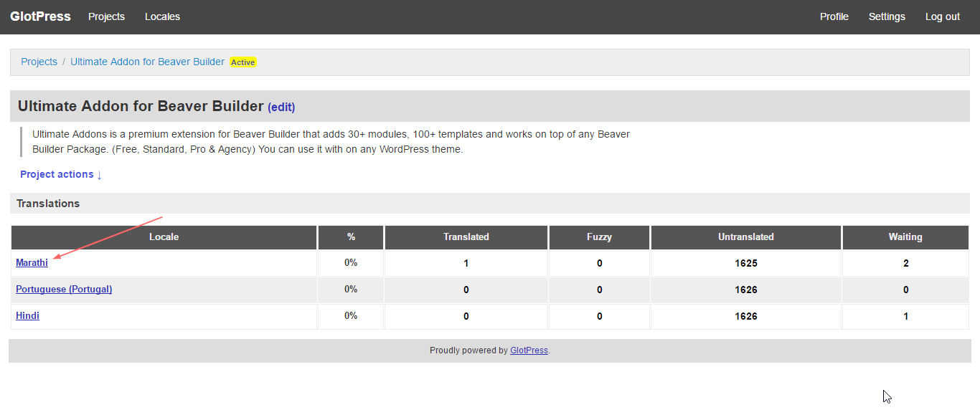
Task: Click the (edit) link beside project title
Action: click(x=281, y=107)
